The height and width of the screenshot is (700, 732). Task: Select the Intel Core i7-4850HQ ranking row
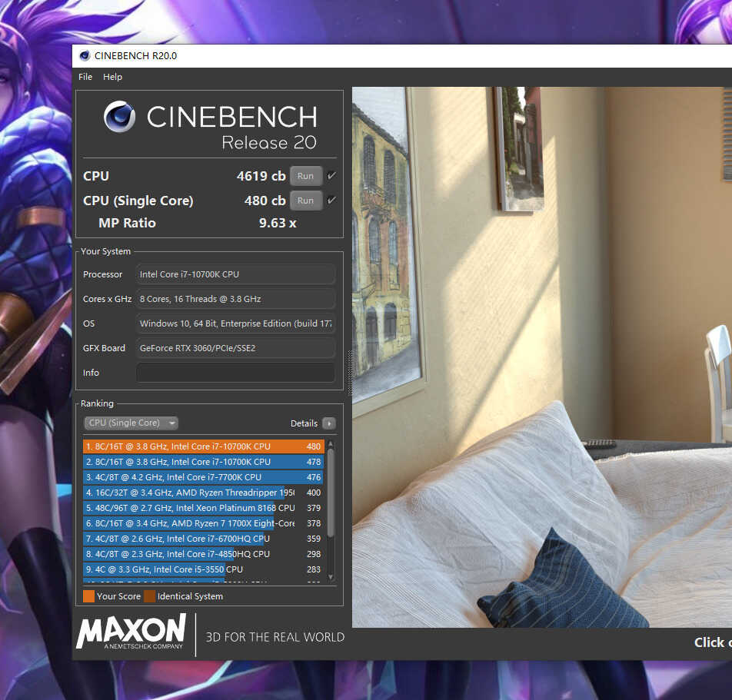[204, 555]
